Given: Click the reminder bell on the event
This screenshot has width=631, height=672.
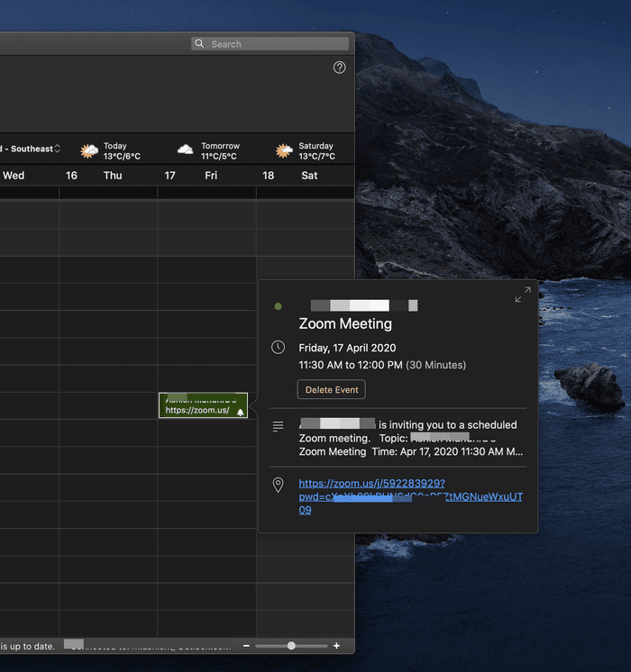Looking at the screenshot, I should (x=241, y=413).
